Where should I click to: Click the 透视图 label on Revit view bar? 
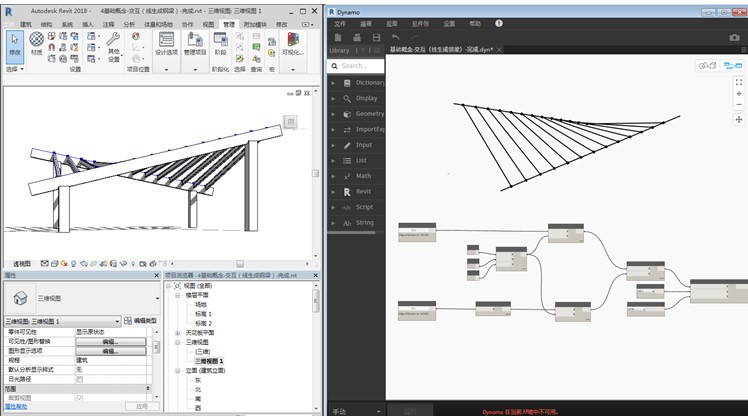pos(22,263)
